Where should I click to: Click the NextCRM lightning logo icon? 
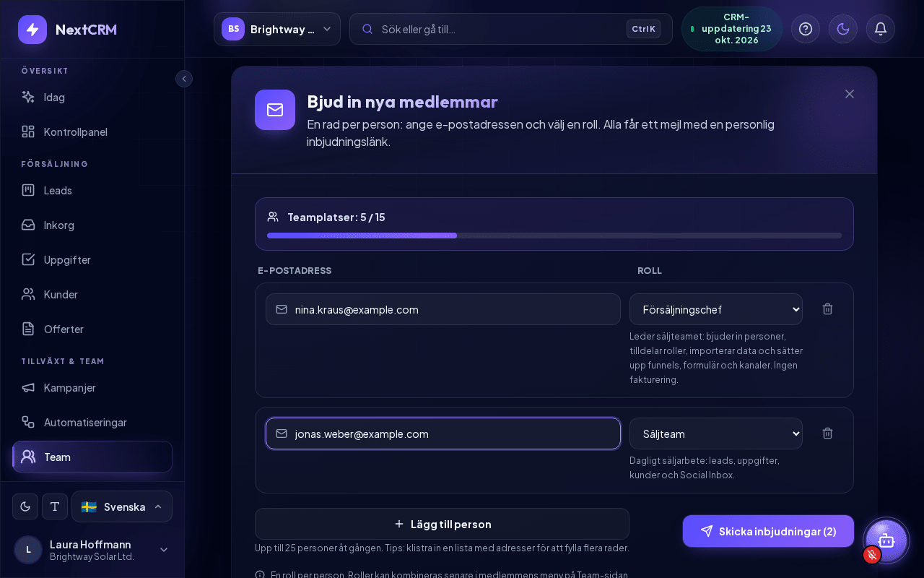tap(32, 30)
